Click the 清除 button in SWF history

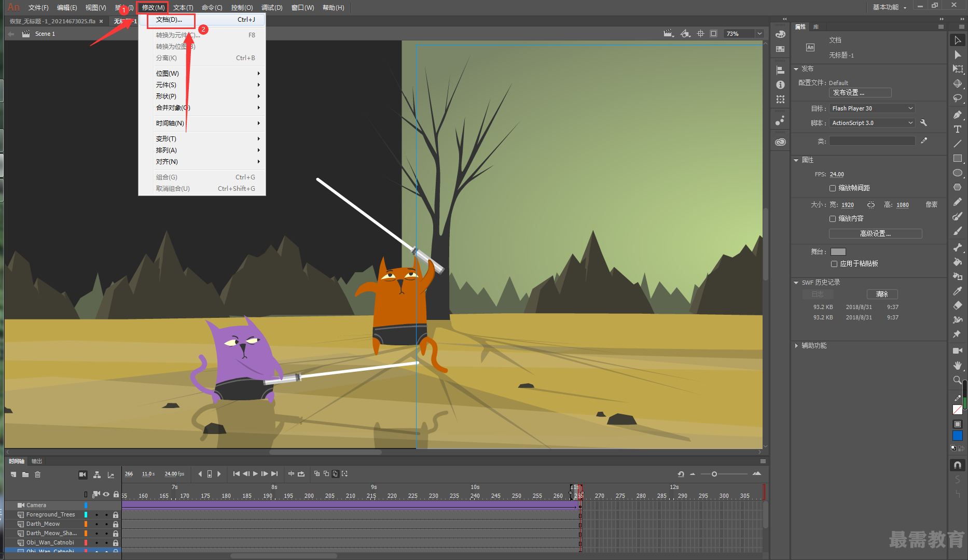(882, 295)
